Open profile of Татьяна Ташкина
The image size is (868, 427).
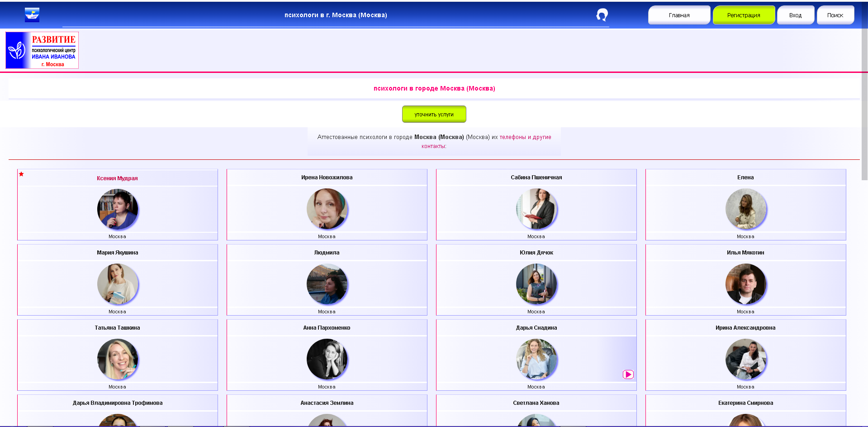(x=117, y=328)
